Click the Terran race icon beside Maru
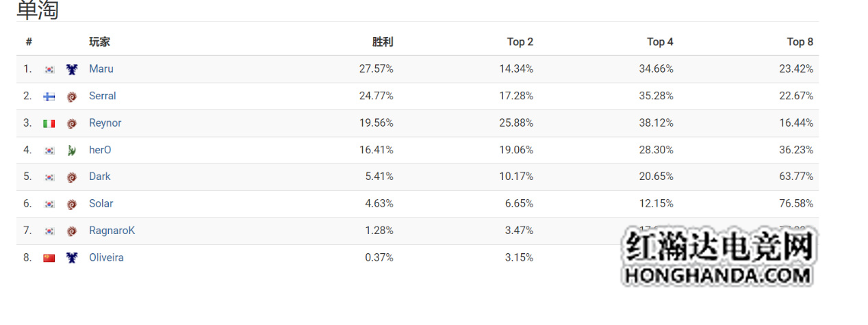Viewport: 868px width, 325px height. [x=71, y=69]
